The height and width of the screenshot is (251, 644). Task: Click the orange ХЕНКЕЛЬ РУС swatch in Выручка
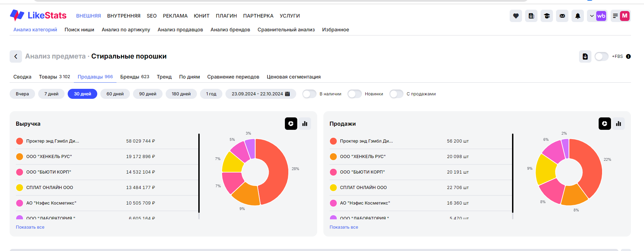pos(20,157)
